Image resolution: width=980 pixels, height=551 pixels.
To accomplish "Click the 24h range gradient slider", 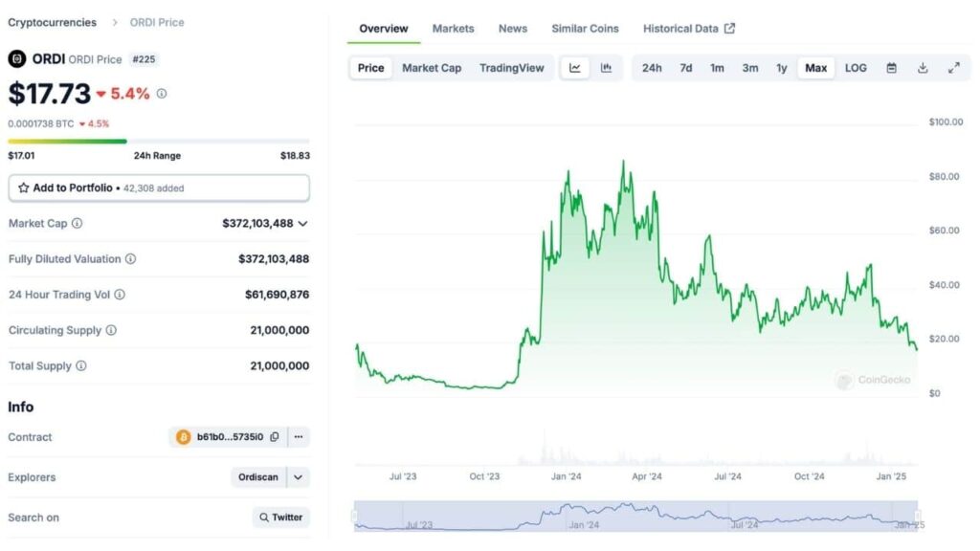I will tap(67, 139).
